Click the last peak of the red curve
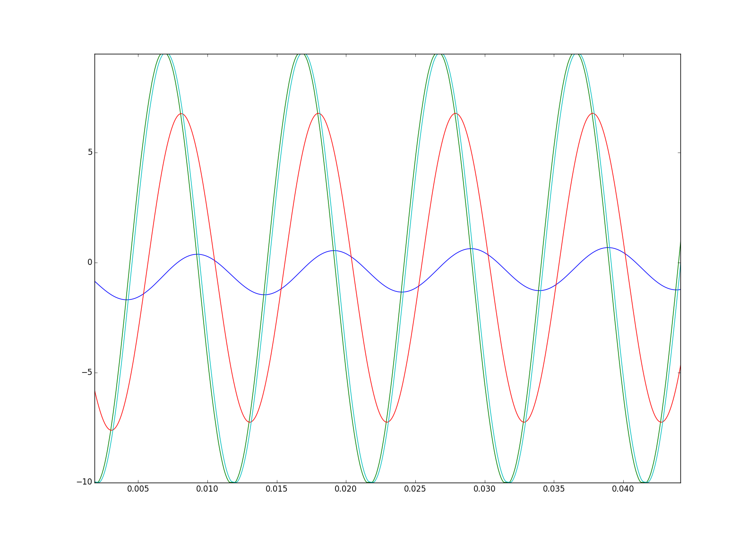 [593, 113]
